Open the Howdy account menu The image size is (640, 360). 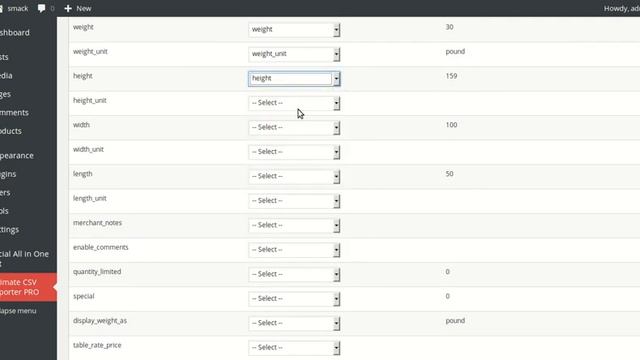(622, 8)
